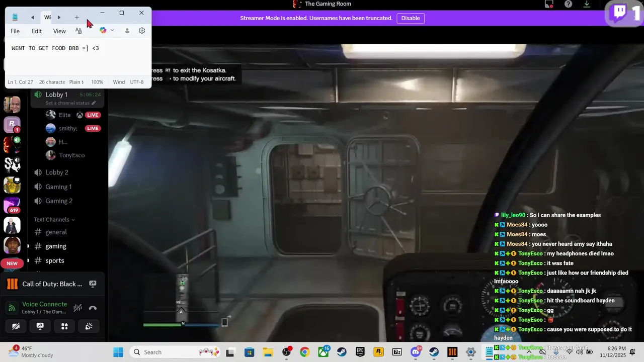The image size is (644, 362).
Task: Toggle the Discord camera on
Action: [16, 326]
